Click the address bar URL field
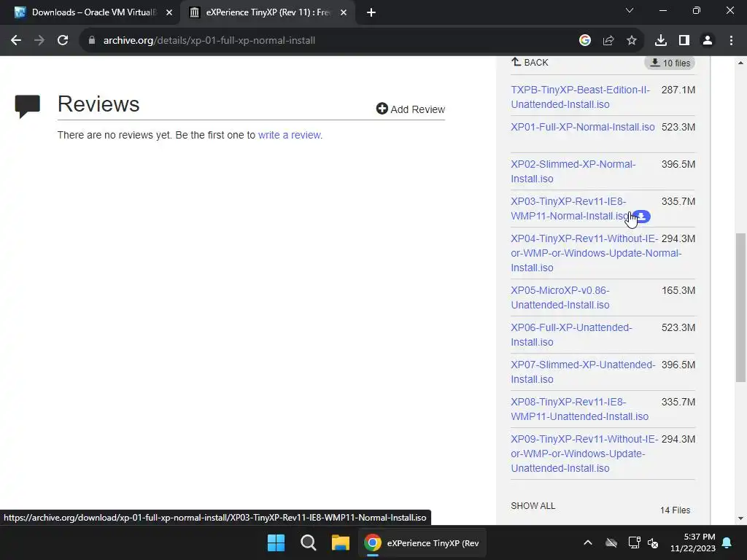Screen dimensions: 747x560 click(329, 41)
